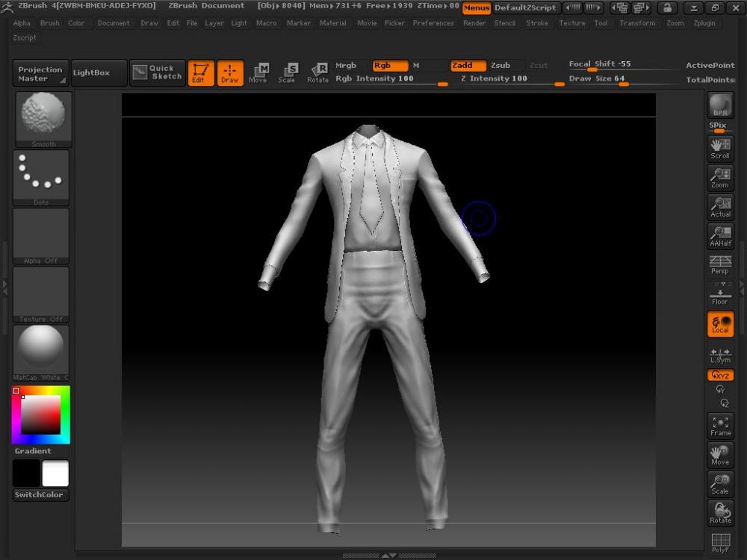The image size is (747, 560).
Task: Click the Frame mesh icon
Action: click(x=720, y=426)
